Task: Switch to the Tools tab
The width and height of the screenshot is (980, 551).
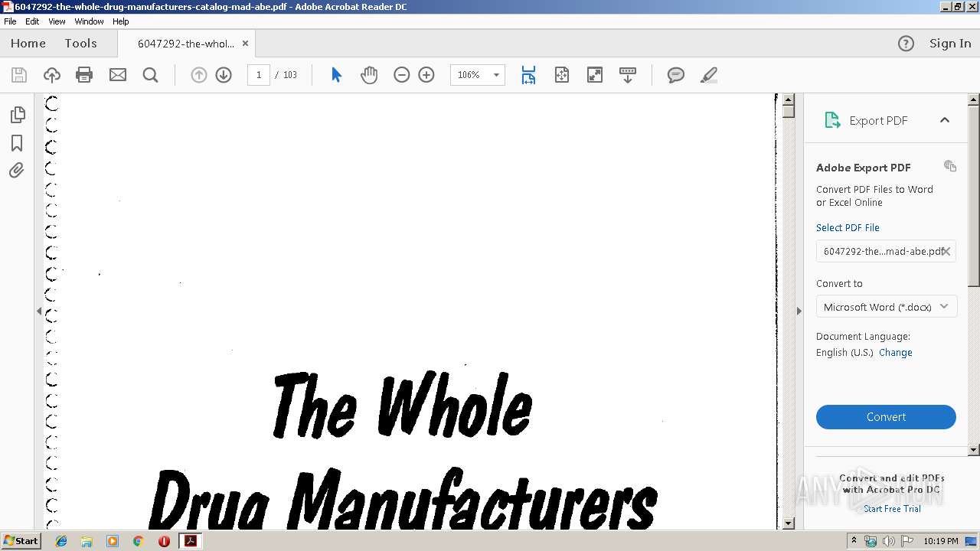Action: tap(80, 44)
